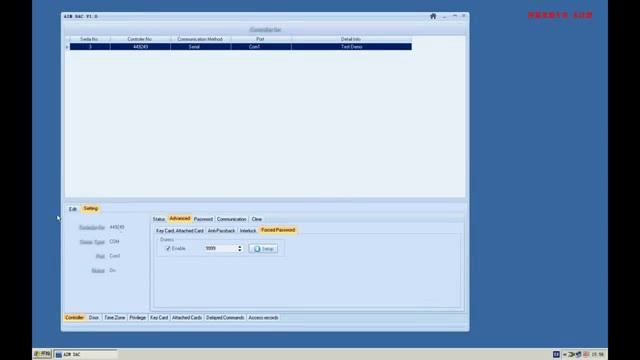Open the Privilege bottom tab
The width and height of the screenshot is (640, 360).
click(x=138, y=318)
